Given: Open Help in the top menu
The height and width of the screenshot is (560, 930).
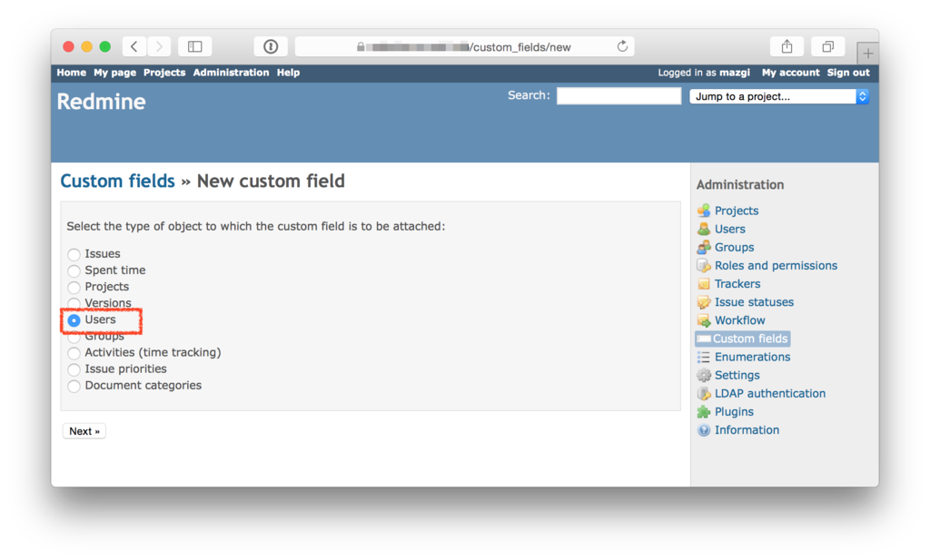Looking at the screenshot, I should tap(288, 73).
